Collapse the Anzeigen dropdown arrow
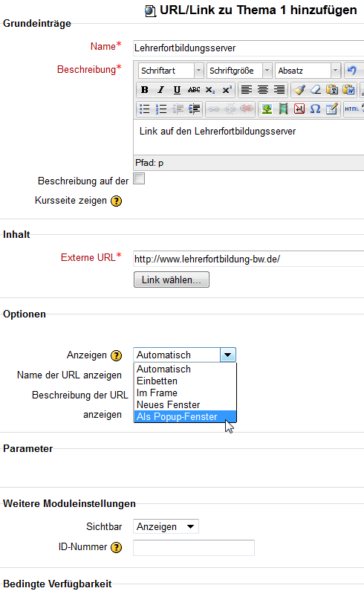Screen dimensions: 364x591 (x=227, y=355)
